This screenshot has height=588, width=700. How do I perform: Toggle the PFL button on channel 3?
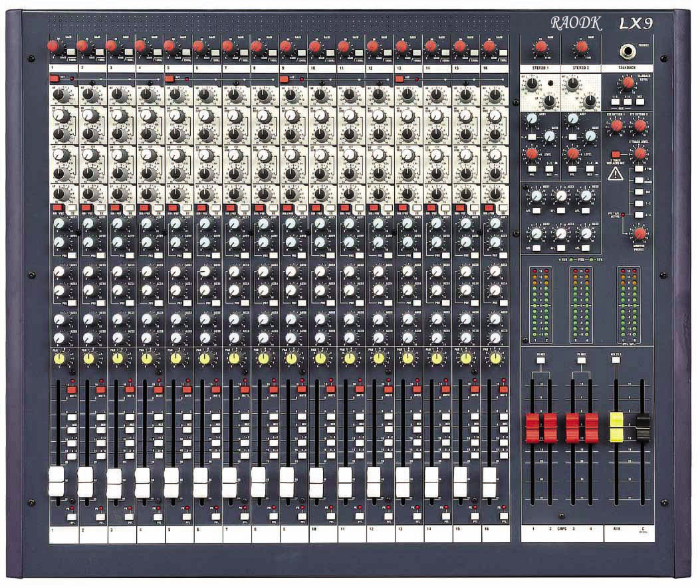pyautogui.click(x=128, y=517)
